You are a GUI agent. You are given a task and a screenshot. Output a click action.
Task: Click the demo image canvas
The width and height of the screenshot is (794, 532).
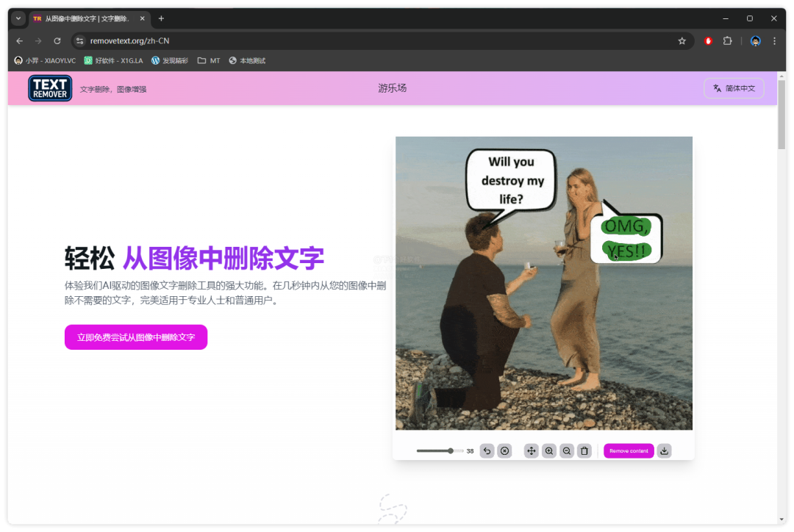tap(544, 284)
